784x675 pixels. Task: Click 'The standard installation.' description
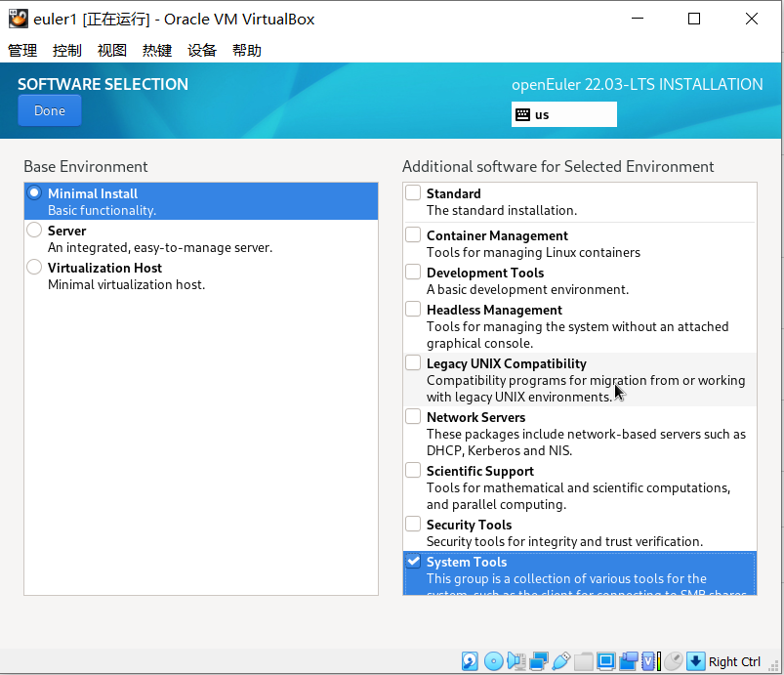[502, 210]
